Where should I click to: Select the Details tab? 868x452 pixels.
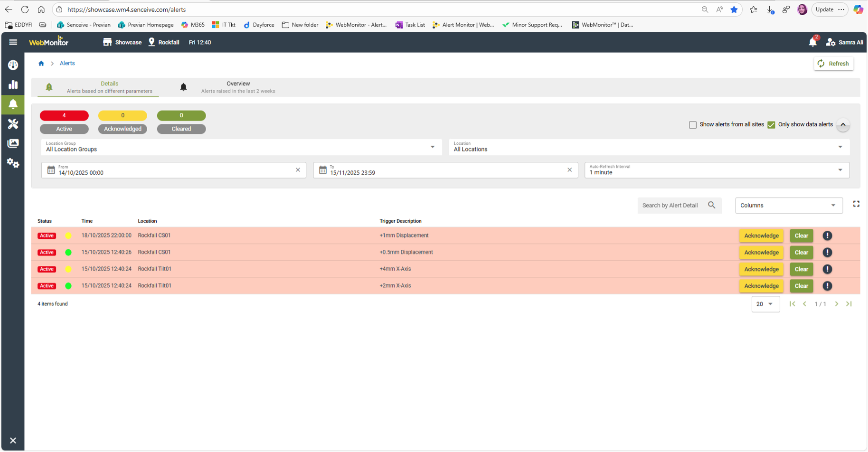(109, 87)
